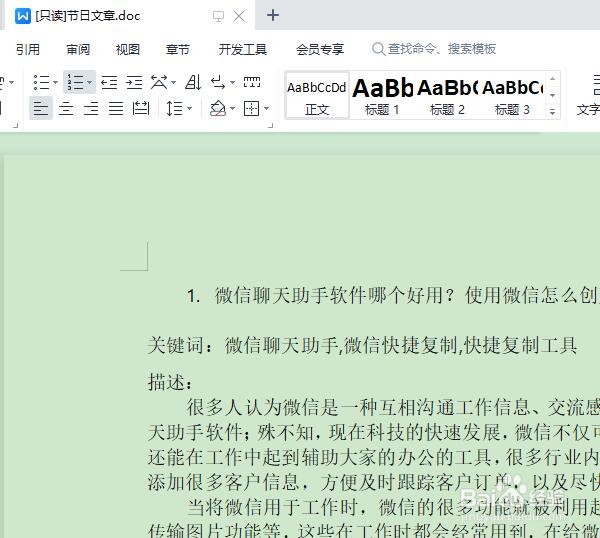Click the WPS Writer document icon

[23, 16]
